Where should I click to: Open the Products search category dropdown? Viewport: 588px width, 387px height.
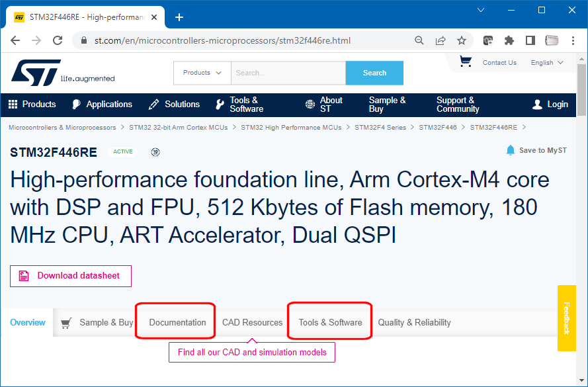point(202,73)
